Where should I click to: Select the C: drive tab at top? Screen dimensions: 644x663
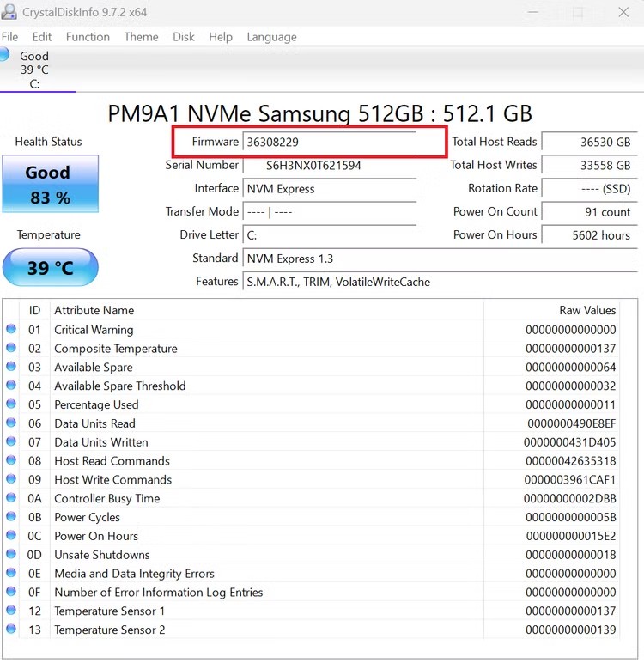coord(34,70)
